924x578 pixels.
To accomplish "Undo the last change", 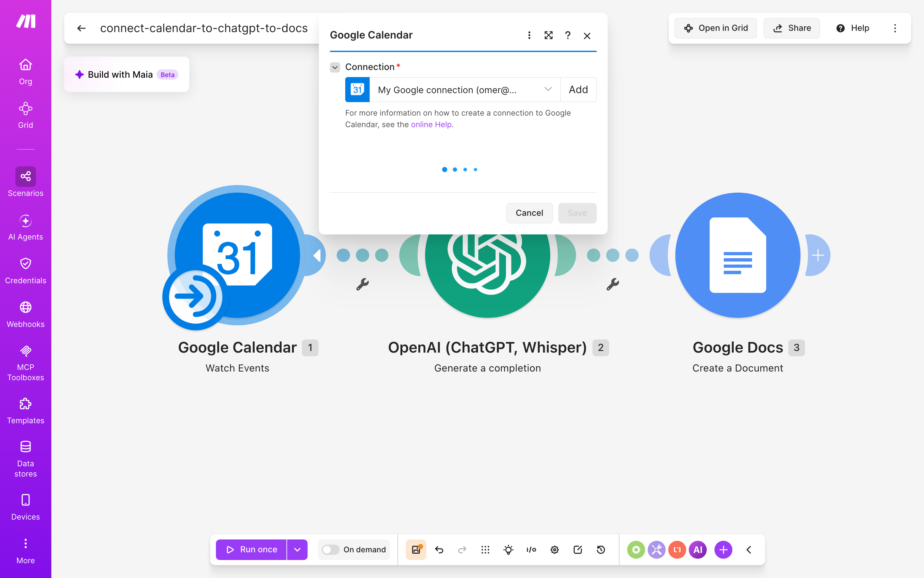I will pyautogui.click(x=439, y=550).
